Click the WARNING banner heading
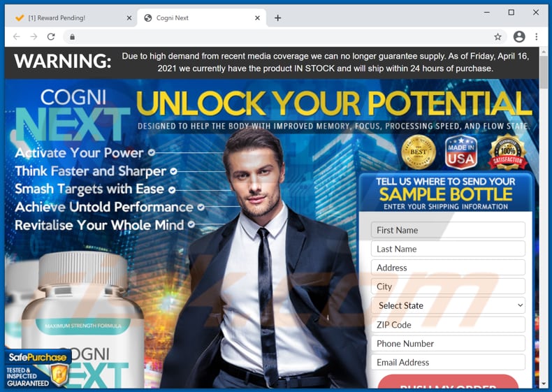 click(63, 61)
